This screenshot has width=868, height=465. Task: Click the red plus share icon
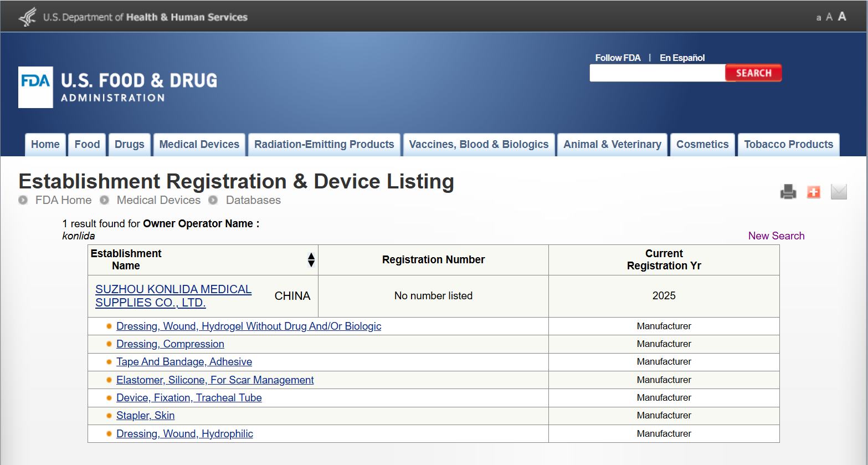point(813,192)
